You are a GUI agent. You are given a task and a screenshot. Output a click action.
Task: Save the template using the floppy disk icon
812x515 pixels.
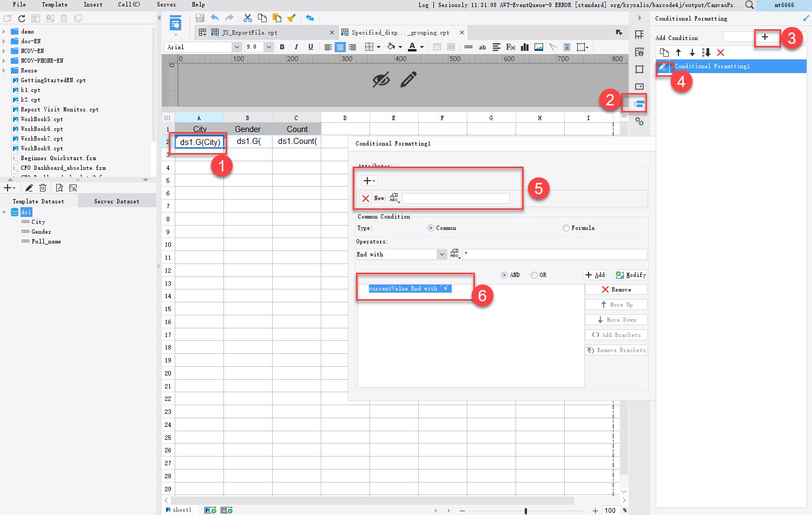tap(200, 17)
